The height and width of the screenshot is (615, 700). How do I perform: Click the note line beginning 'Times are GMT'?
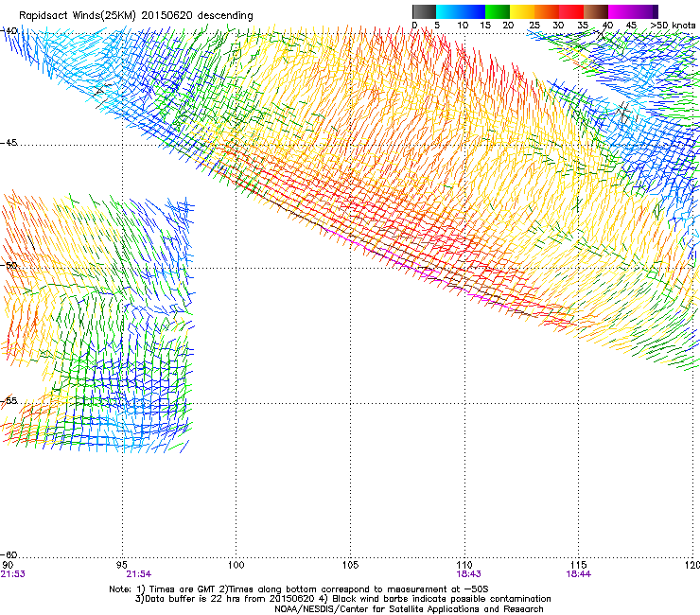click(299, 589)
